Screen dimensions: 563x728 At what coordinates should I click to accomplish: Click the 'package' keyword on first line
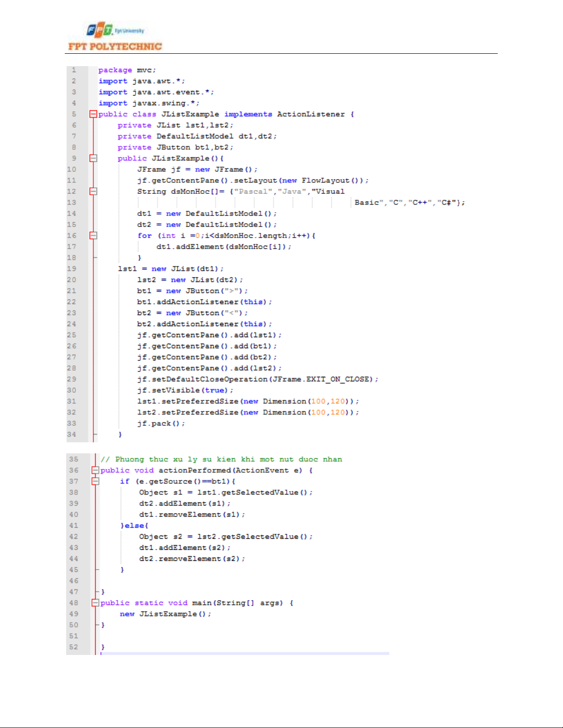tap(115, 70)
